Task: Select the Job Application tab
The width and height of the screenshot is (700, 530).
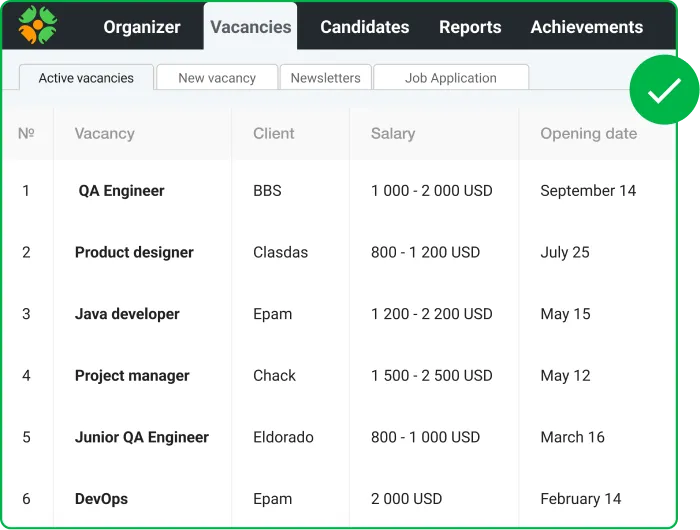Action: pyautogui.click(x=450, y=78)
